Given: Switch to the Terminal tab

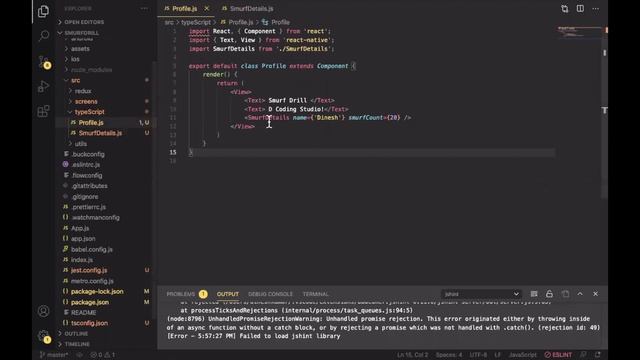Looking at the screenshot, I should [x=316, y=294].
